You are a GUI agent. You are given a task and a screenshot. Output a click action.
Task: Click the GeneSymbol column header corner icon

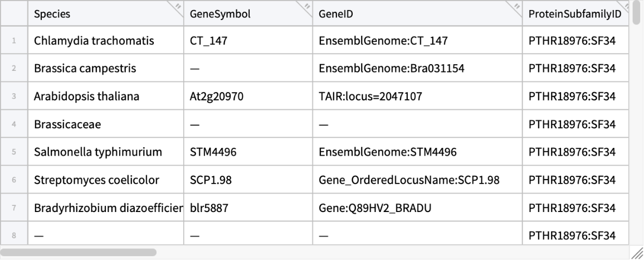[306, 7]
